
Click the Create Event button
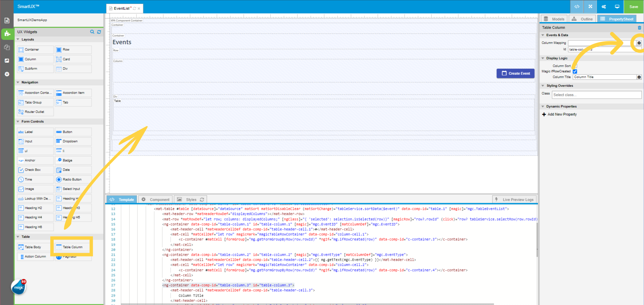pos(516,73)
